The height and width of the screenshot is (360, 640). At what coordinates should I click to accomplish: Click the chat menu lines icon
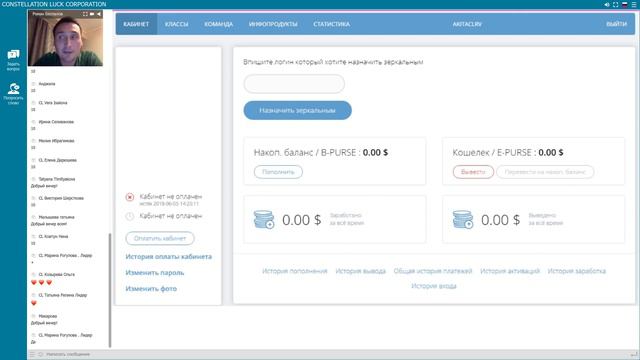point(32,354)
